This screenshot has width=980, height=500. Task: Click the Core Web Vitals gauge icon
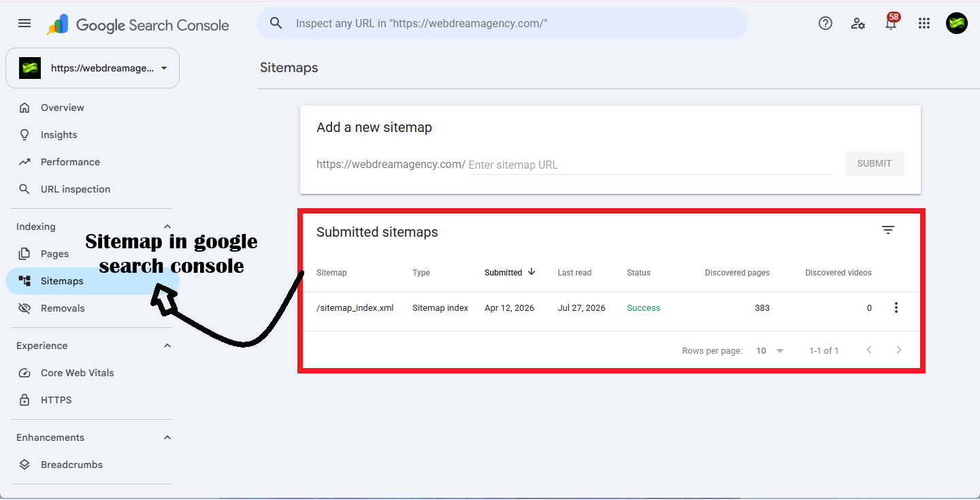24,373
